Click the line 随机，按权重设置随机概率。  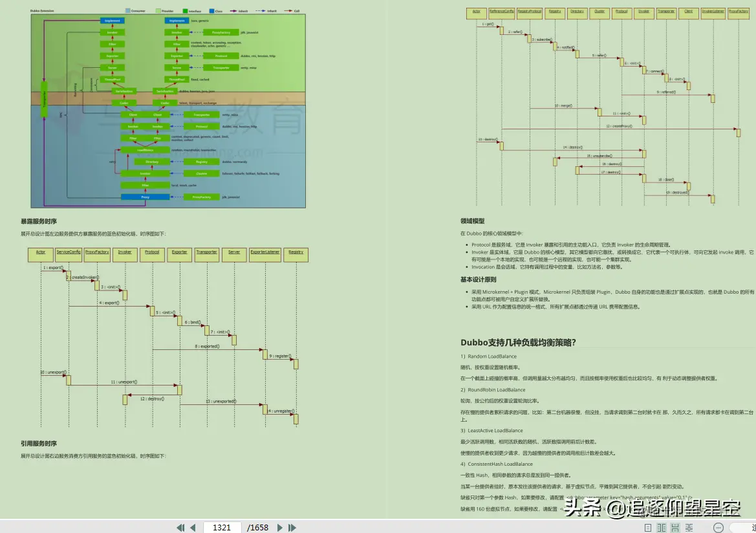coord(491,367)
